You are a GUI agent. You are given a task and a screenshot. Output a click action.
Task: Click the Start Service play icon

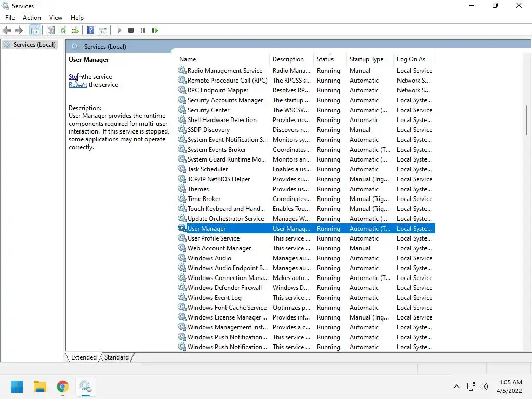click(119, 30)
